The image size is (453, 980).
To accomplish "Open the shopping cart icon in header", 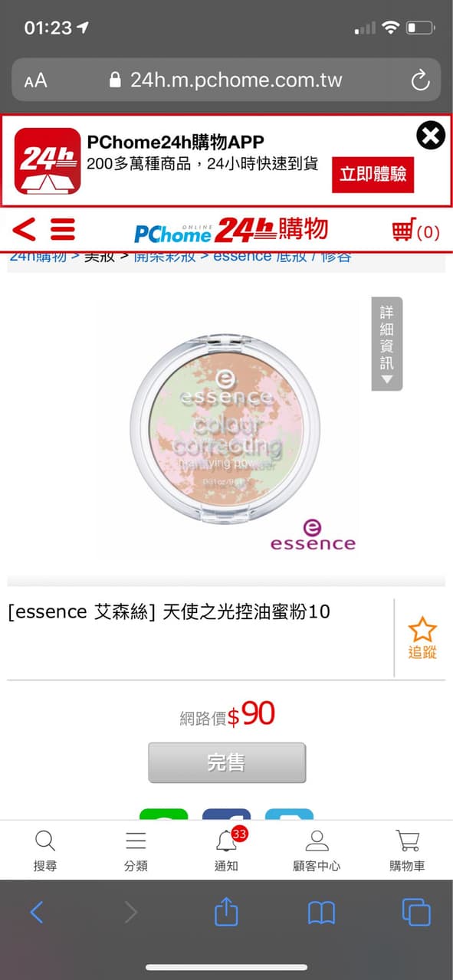I will [x=415, y=231].
